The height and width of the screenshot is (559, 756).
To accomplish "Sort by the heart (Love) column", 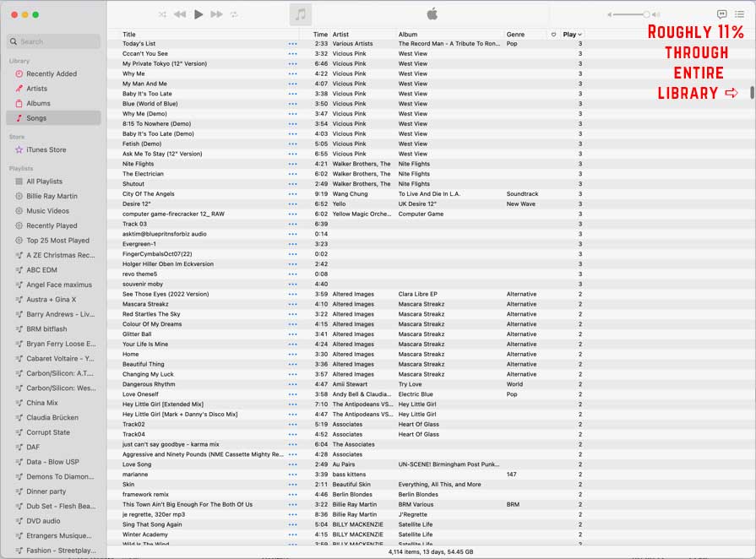I will coord(553,35).
